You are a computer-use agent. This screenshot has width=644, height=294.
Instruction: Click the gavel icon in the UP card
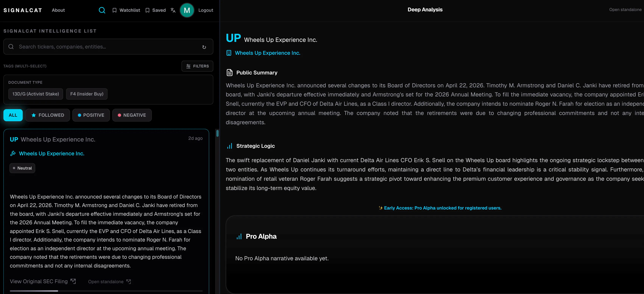point(13,153)
